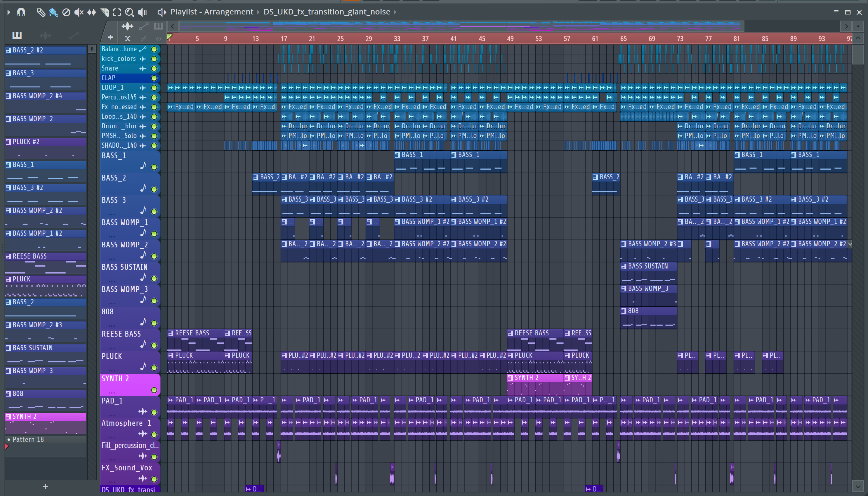Screen dimensions: 868x496
Task: Mute the CLAP track
Action: (154, 78)
